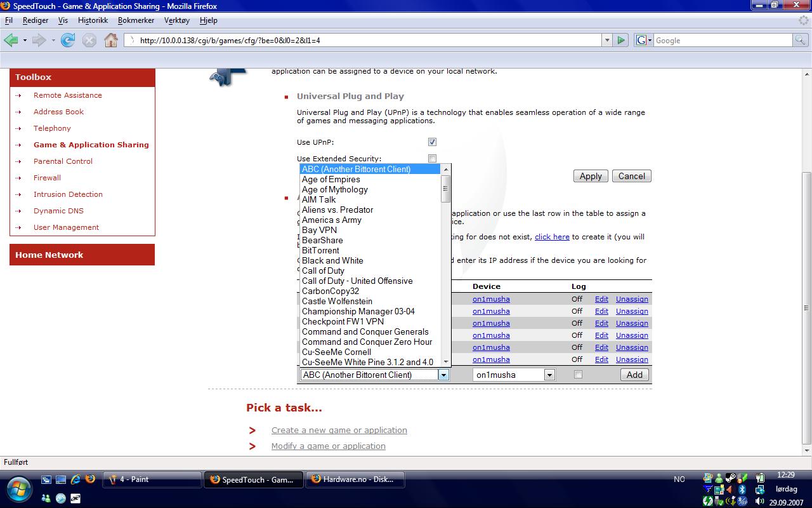812x508 pixels.
Task: Open Remote Assistance in the Toolbox
Action: (68, 95)
